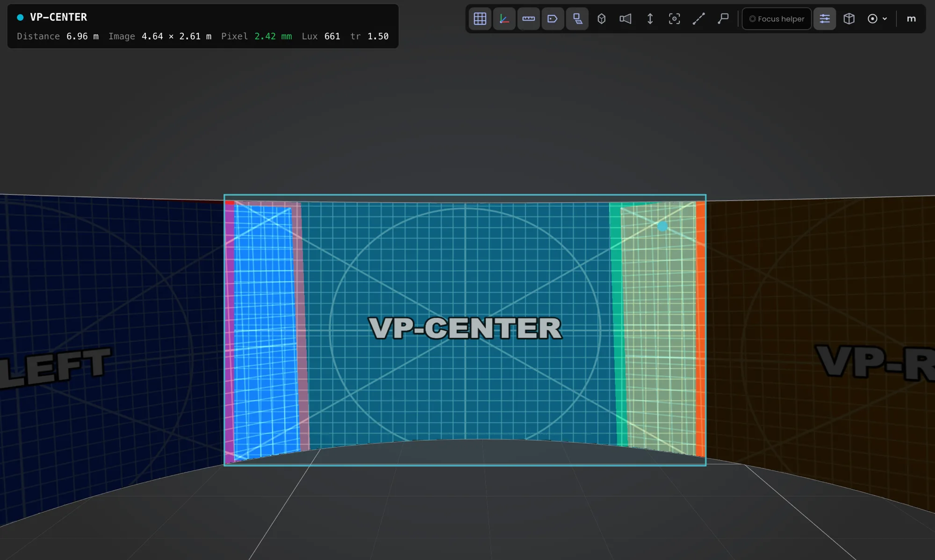Image resolution: width=935 pixels, height=560 pixels.
Task: Click the focus target frame icon
Action: [x=674, y=19]
